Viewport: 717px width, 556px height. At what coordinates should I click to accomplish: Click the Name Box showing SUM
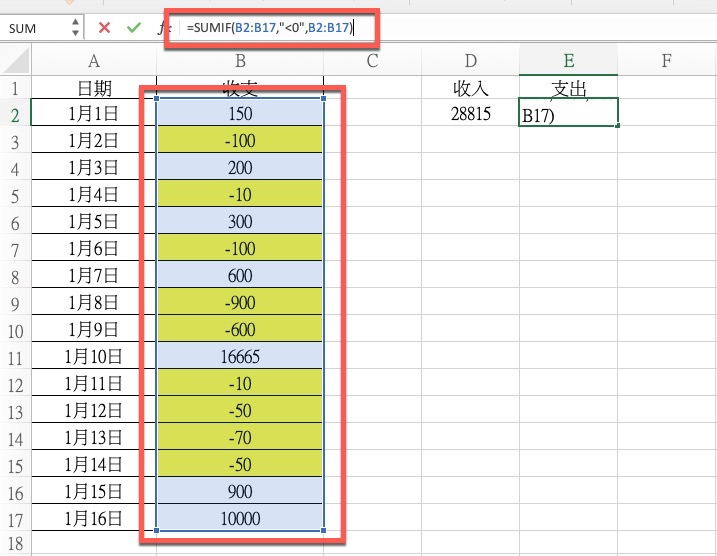pos(36,28)
